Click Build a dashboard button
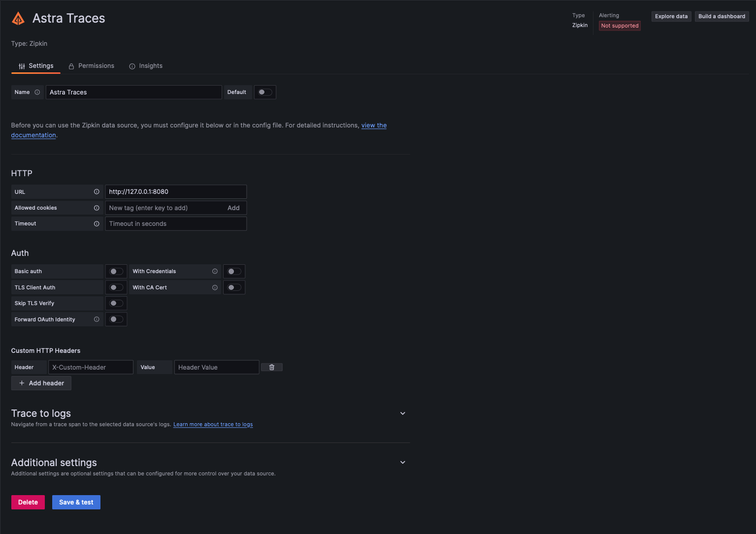 (722, 16)
